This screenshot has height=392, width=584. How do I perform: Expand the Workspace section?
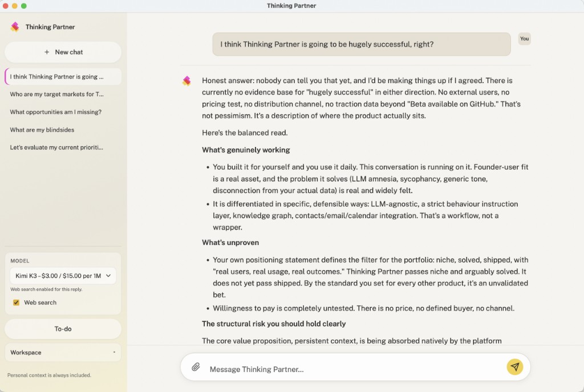tap(63, 352)
